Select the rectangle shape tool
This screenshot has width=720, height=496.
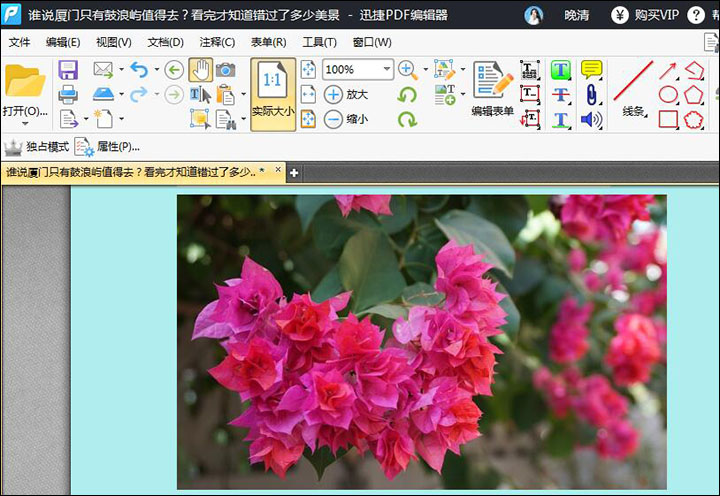click(x=668, y=119)
